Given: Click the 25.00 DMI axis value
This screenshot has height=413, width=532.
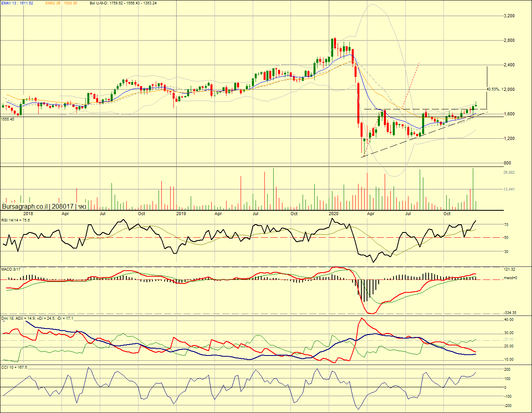Looking at the screenshot, I should pos(509,339).
